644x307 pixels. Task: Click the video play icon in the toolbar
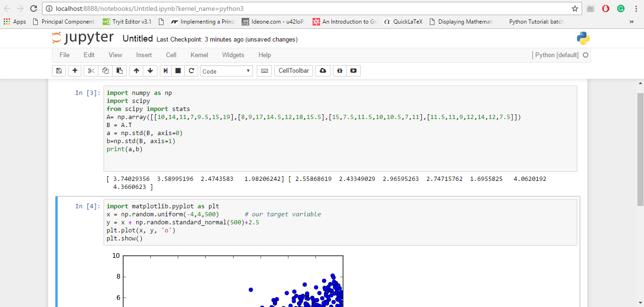coord(353,71)
